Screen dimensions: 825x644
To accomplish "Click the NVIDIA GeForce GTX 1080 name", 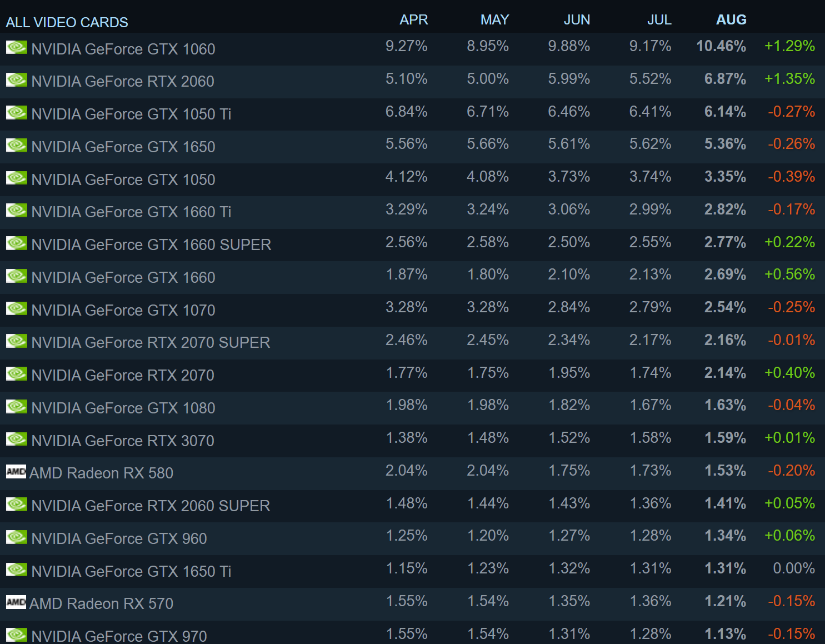I will tap(123, 408).
